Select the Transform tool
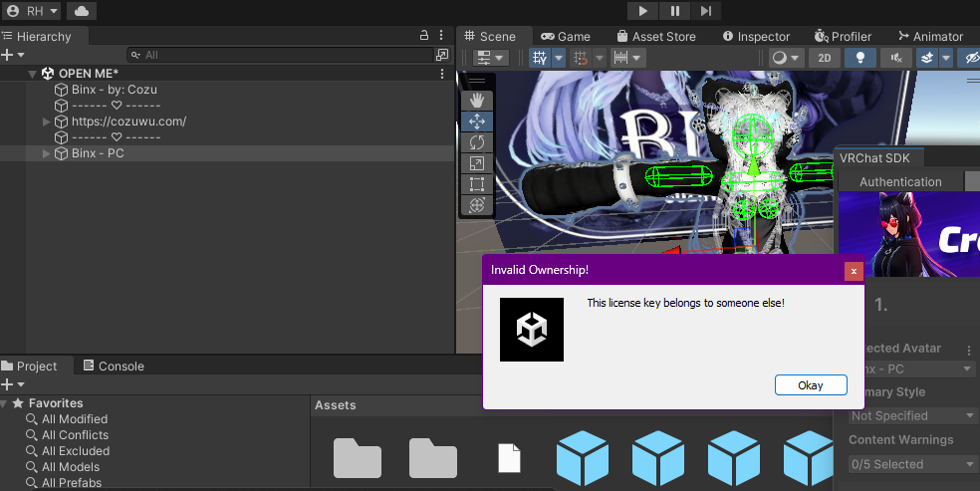The image size is (980, 491). click(477, 205)
